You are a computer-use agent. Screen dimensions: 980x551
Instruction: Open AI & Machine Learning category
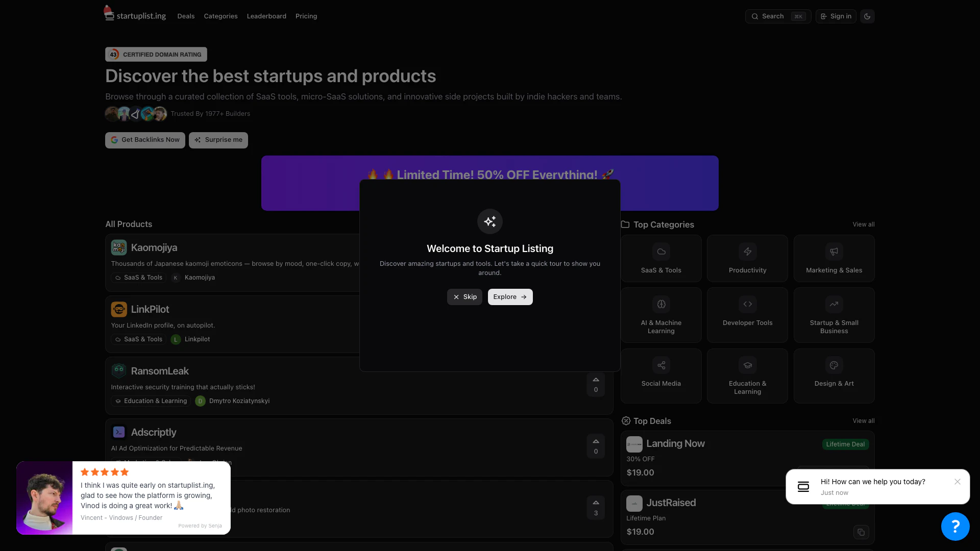pyautogui.click(x=661, y=315)
